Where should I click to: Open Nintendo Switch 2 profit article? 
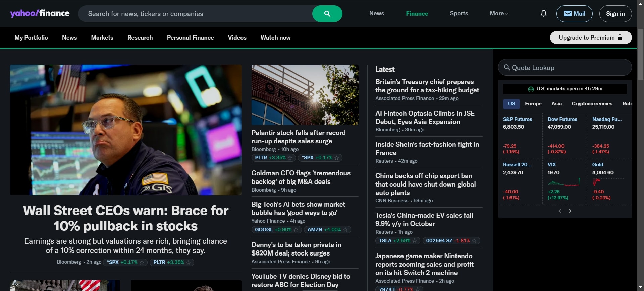[x=424, y=264]
